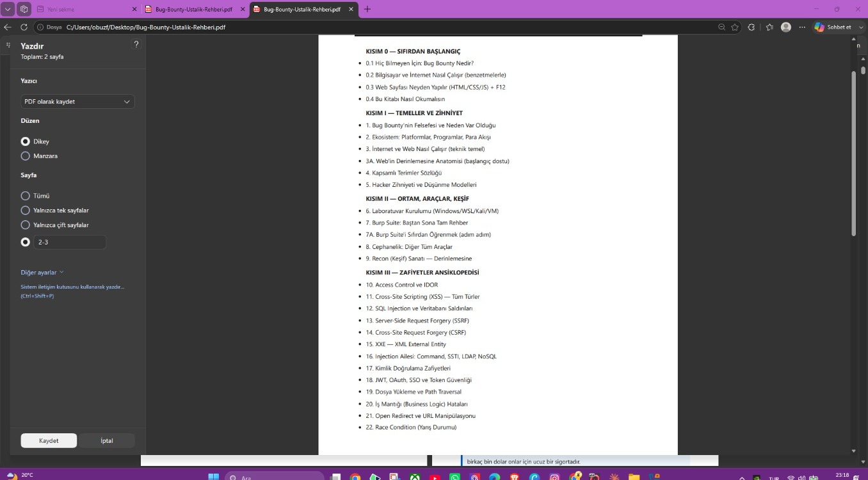Click line 0.1 Hiç Bilmeyen İçin: Bug Bounty Nedir?
The image size is (868, 480).
[x=419, y=63]
